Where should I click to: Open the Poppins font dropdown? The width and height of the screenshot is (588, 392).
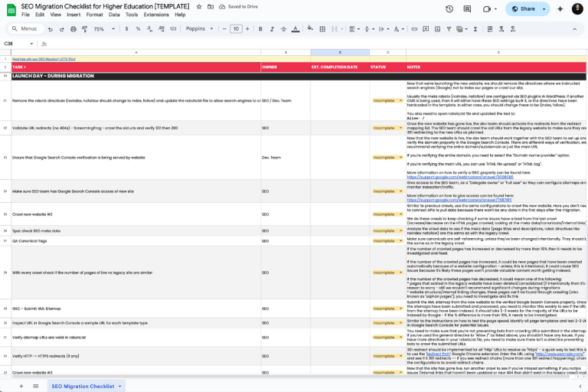pyautogui.click(x=200, y=29)
